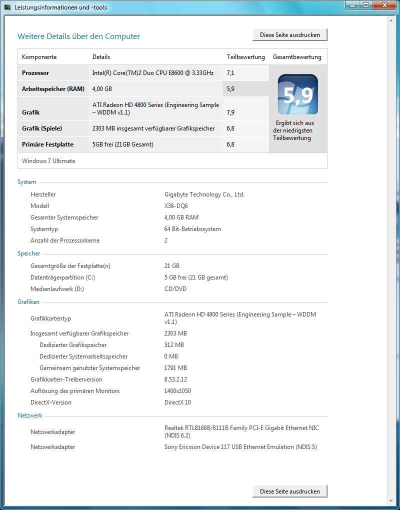Click the scrollbar down arrow
Image resolution: width=420 pixels, height=510 pixels.
390,501
